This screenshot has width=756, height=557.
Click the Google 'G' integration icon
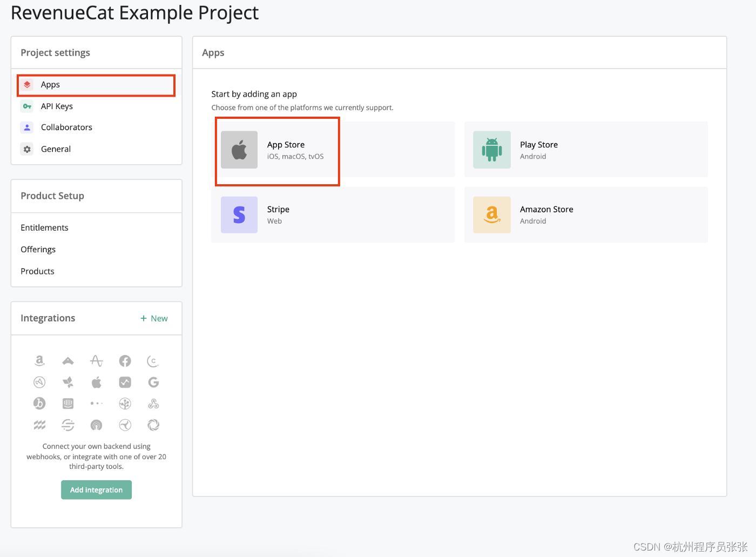[x=153, y=382]
